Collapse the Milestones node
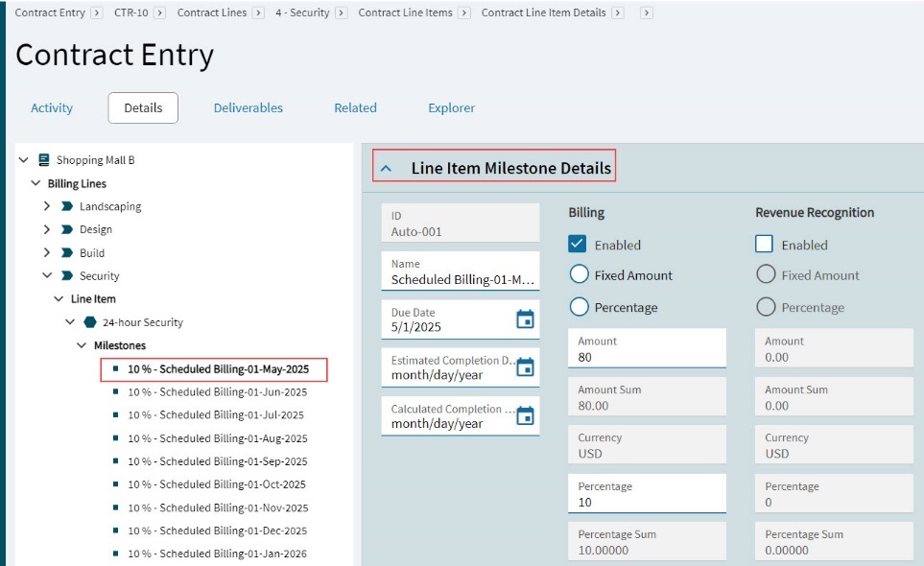 [82, 345]
